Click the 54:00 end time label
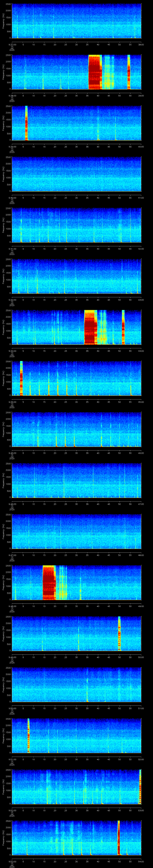Viewport: 153px width, 868px height. (x=141, y=861)
